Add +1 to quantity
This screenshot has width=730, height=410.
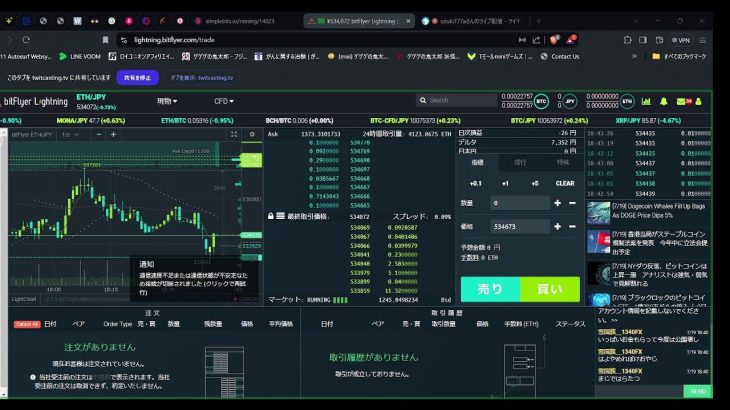point(505,183)
